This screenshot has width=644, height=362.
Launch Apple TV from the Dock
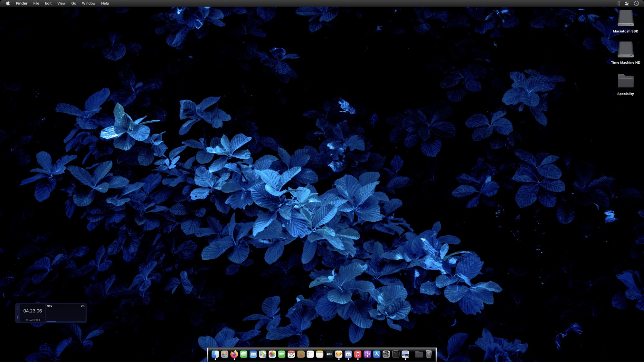pos(329,354)
